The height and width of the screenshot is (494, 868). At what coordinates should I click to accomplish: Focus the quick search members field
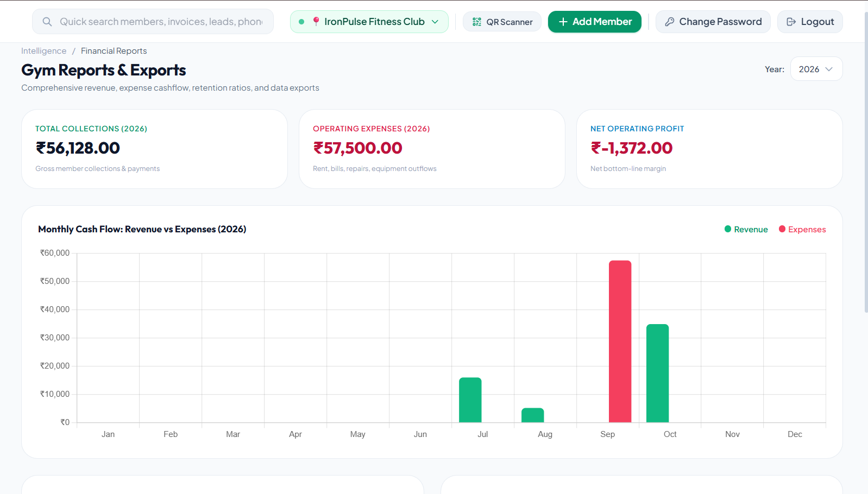pyautogui.click(x=153, y=22)
